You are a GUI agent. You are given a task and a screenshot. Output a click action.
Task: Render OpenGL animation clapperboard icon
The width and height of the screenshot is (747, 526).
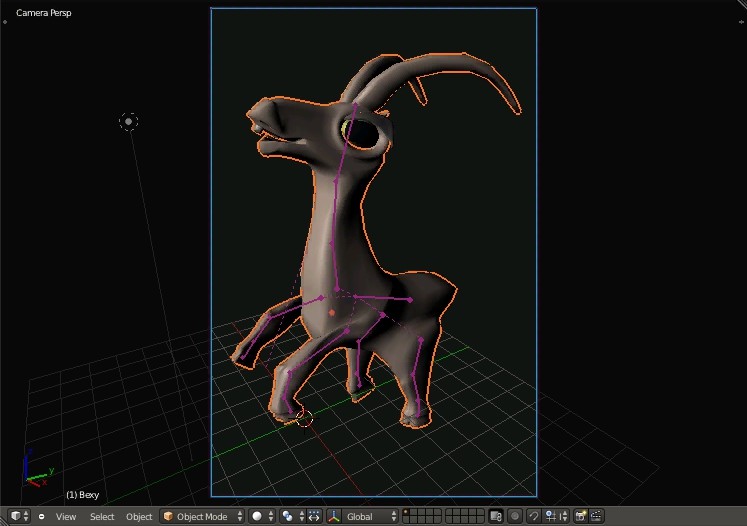click(x=596, y=516)
